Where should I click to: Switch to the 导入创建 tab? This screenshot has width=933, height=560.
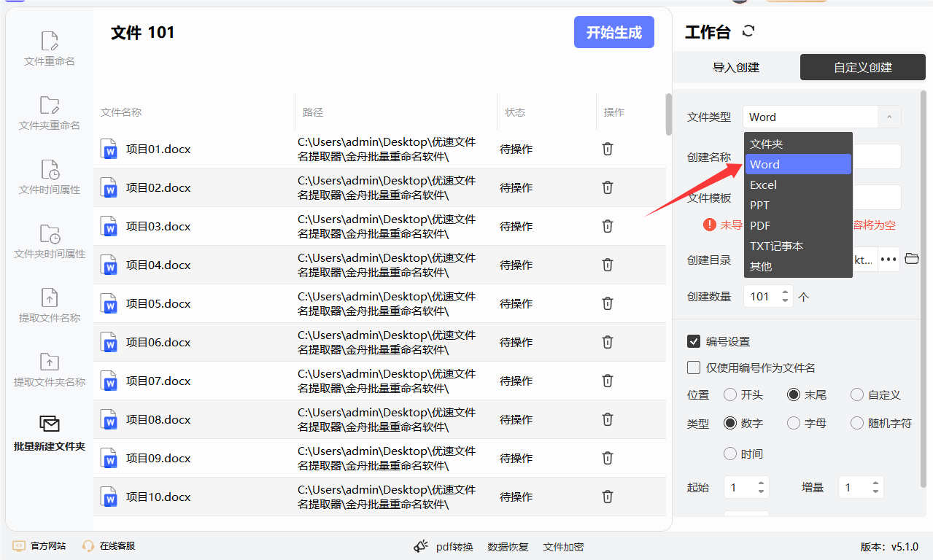click(736, 67)
